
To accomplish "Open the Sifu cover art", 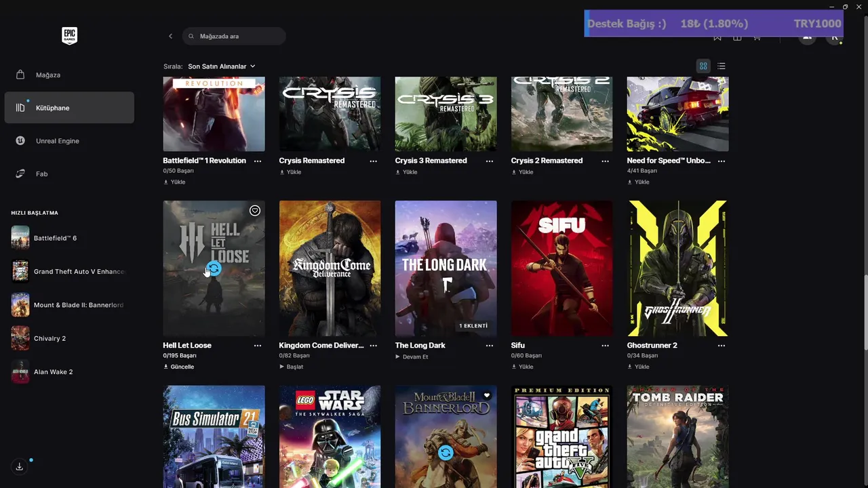I will (x=561, y=268).
